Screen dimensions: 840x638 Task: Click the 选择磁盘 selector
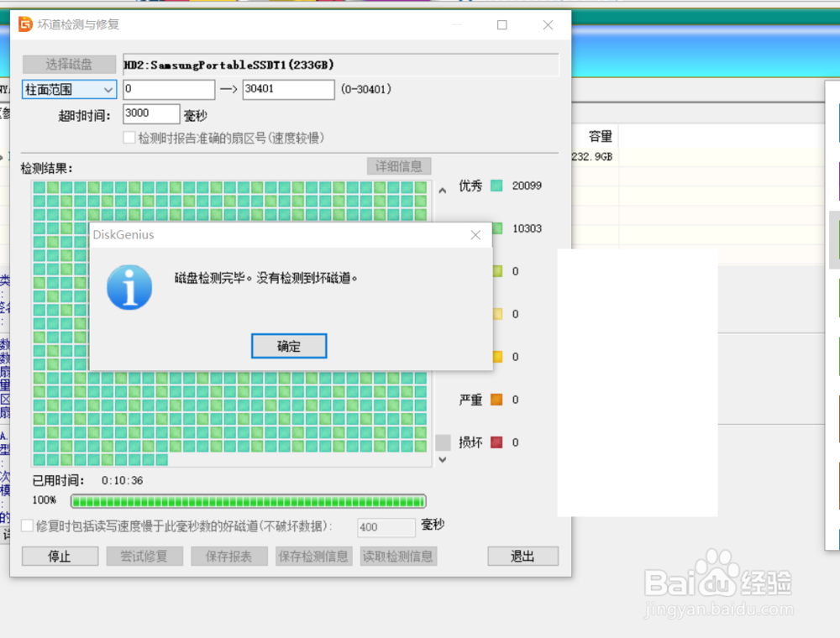[x=68, y=64]
